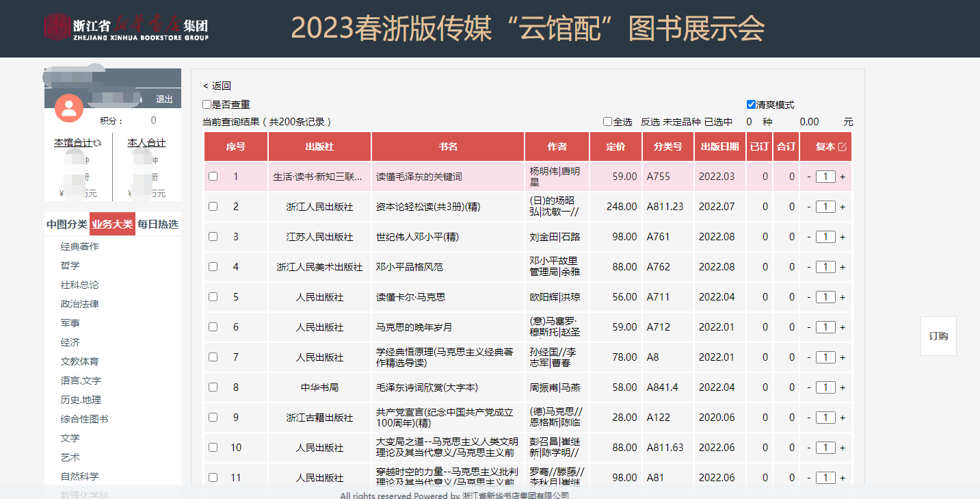This screenshot has height=499, width=980.
Task: Open the 本人合计 totals link
Action: click(146, 143)
